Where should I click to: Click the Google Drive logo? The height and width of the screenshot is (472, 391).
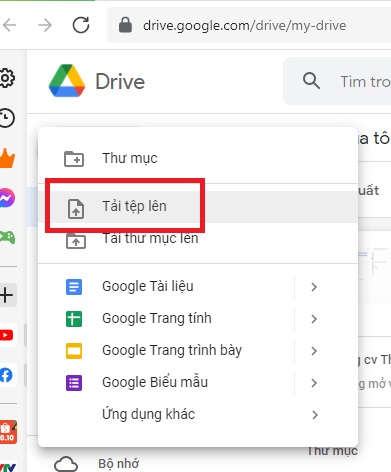point(67,81)
